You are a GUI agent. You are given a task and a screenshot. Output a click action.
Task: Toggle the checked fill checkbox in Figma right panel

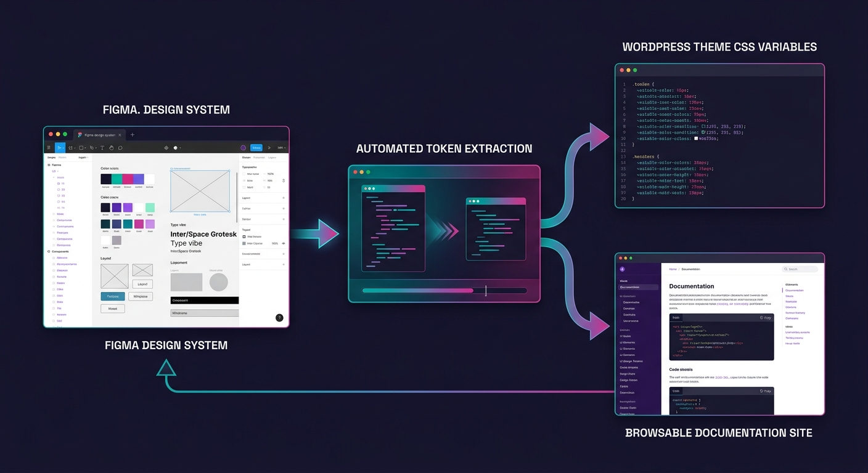point(244,236)
